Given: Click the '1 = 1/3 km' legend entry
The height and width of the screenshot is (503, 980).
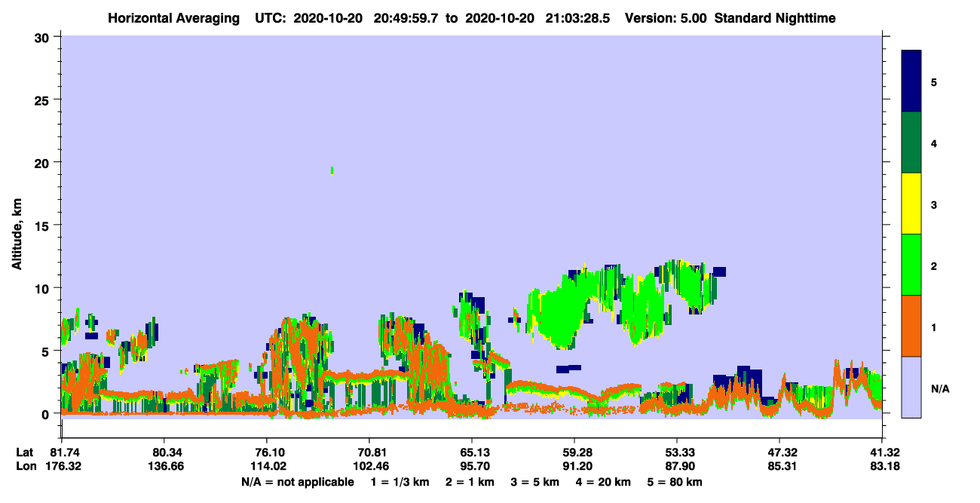Looking at the screenshot, I should (400, 482).
